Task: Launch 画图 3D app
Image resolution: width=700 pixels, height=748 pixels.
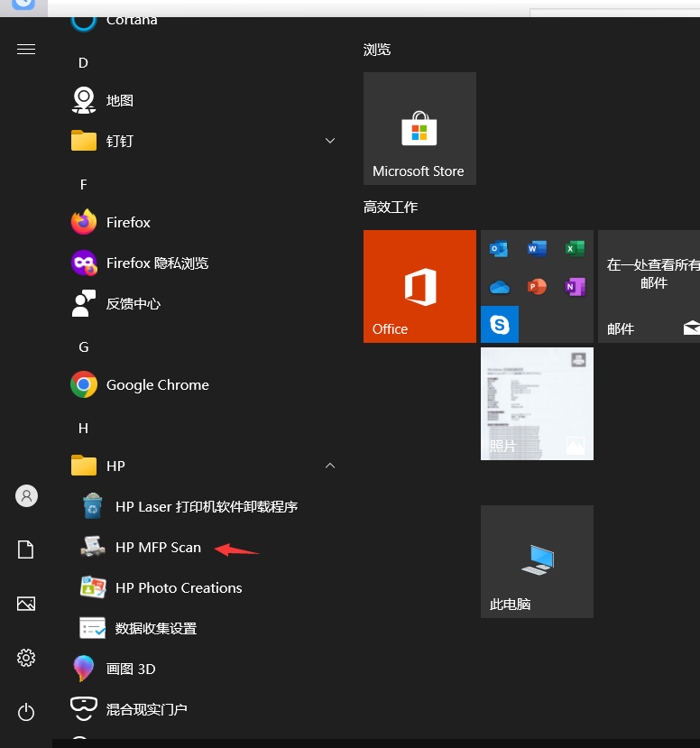Action: [203, 669]
